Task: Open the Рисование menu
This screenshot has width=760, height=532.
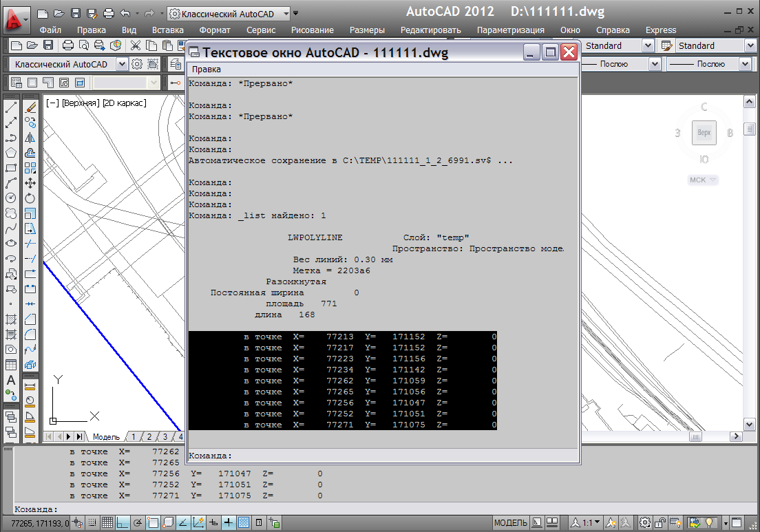Action: (x=312, y=30)
